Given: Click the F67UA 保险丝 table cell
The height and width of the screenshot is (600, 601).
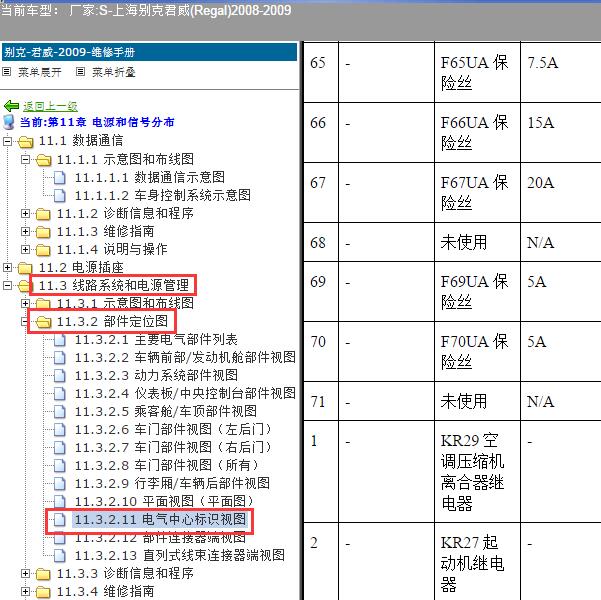Looking at the screenshot, I should [477, 192].
